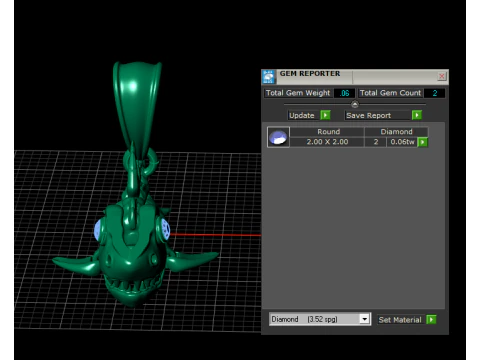This screenshot has height=360, width=480.
Task: Click the Gem Reporter panel logo icon
Action: (x=268, y=77)
